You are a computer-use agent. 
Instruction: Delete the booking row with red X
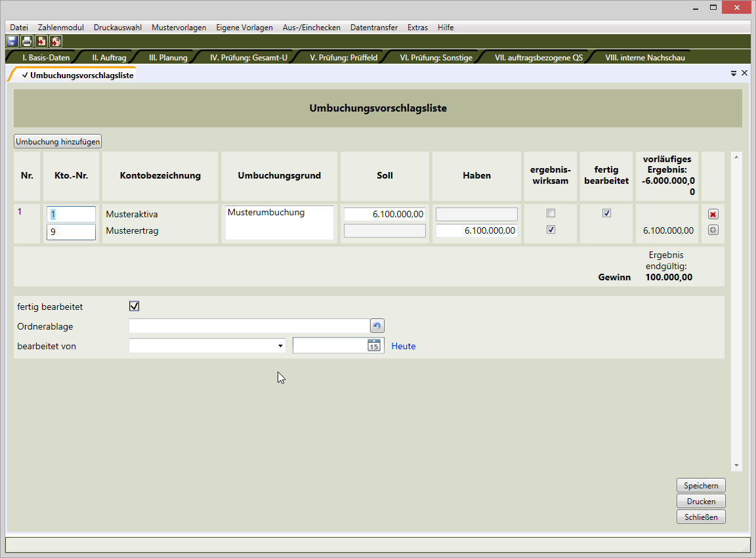713,215
